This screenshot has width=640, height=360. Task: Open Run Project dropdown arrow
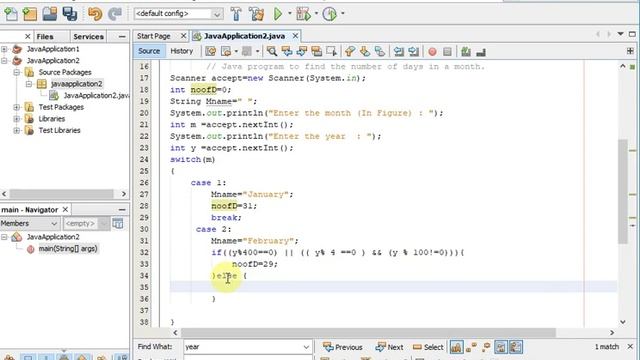290,13
